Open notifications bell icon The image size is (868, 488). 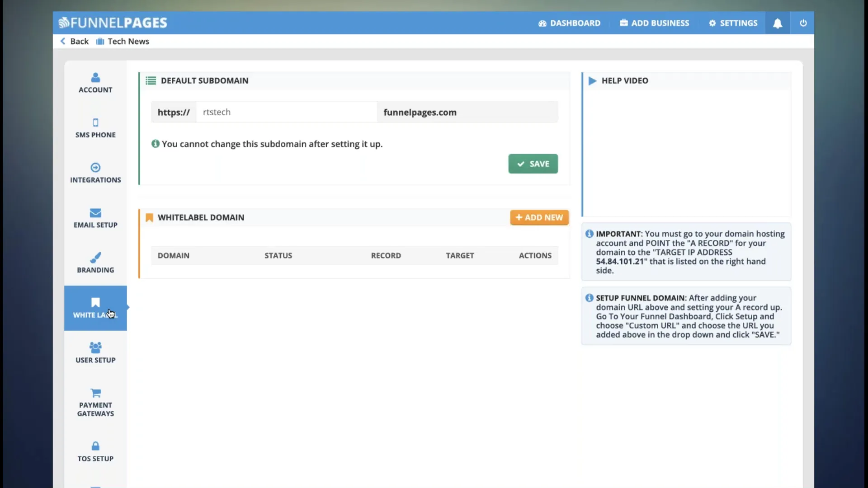(778, 23)
